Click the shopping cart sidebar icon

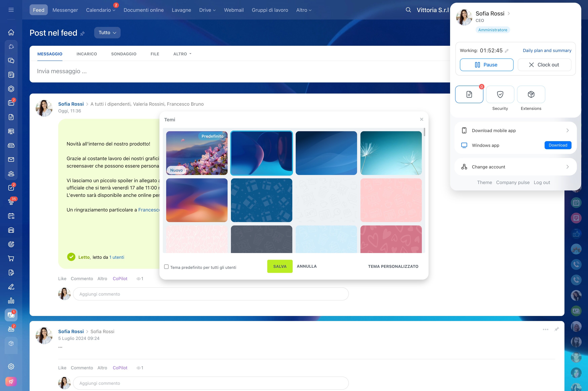click(x=11, y=258)
